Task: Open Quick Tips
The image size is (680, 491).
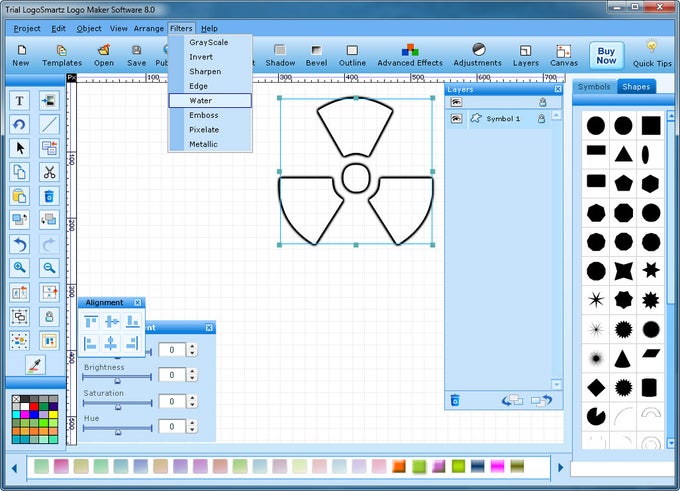Action: coord(652,55)
